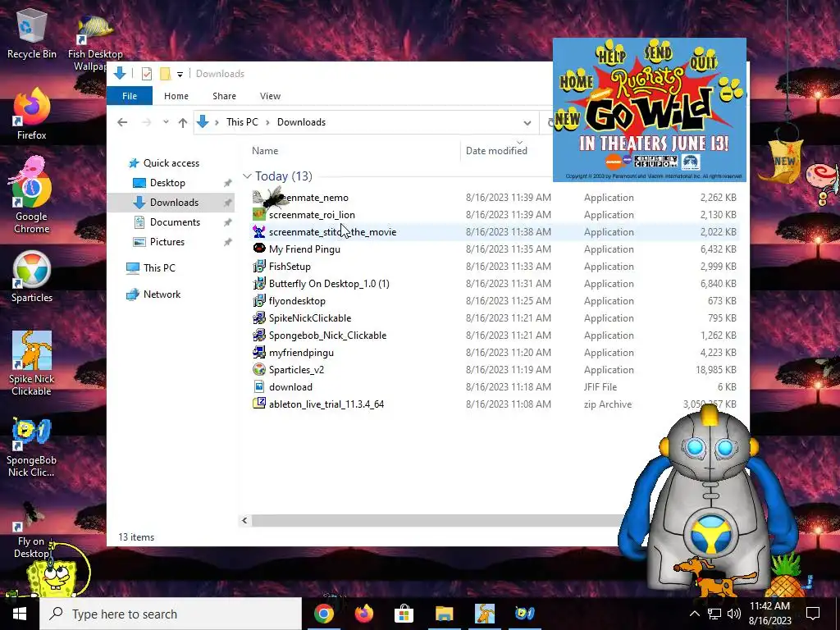This screenshot has height=630, width=840.
Task: Select the file screenmate_roi_lion
Action: point(312,214)
